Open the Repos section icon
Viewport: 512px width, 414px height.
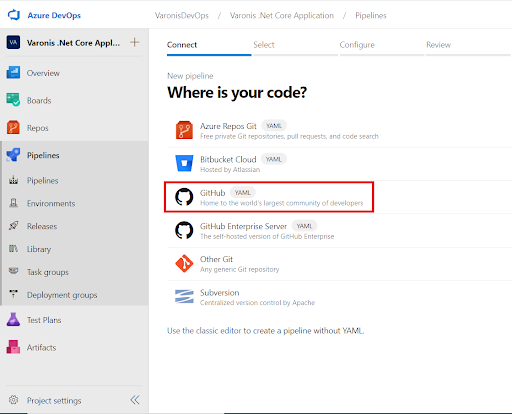pyautogui.click(x=13, y=127)
